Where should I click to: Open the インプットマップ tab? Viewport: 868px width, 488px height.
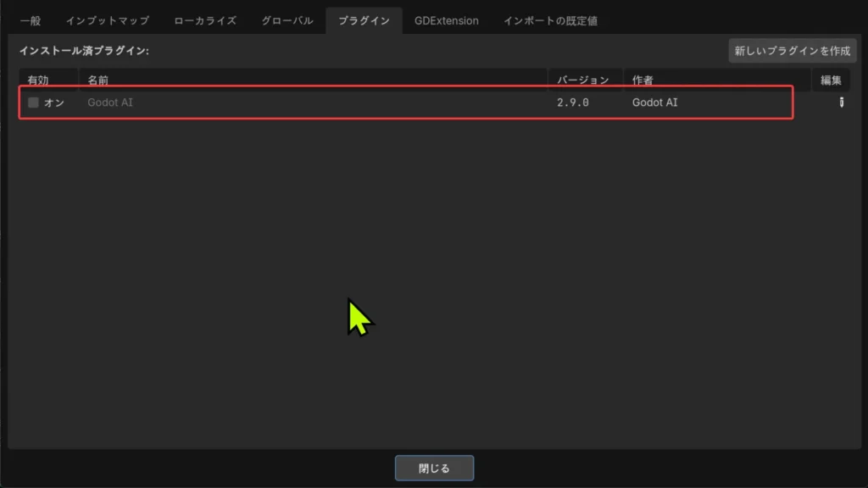tap(108, 21)
